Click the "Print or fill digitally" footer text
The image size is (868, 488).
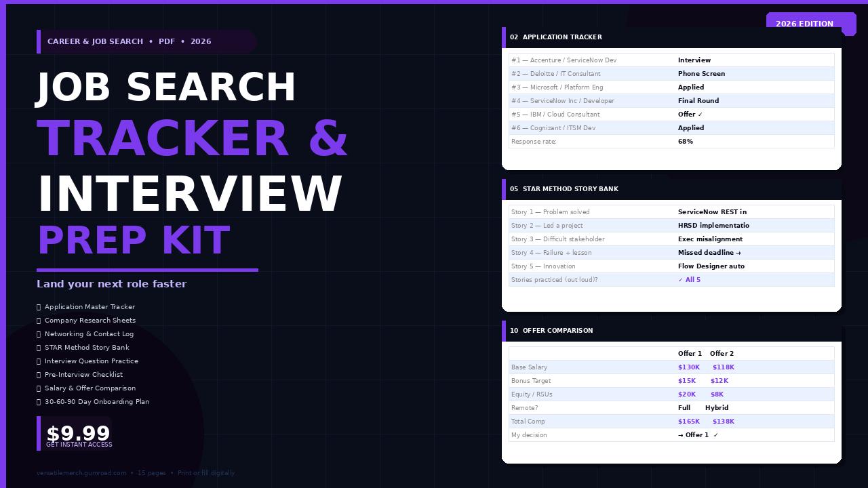click(x=206, y=473)
